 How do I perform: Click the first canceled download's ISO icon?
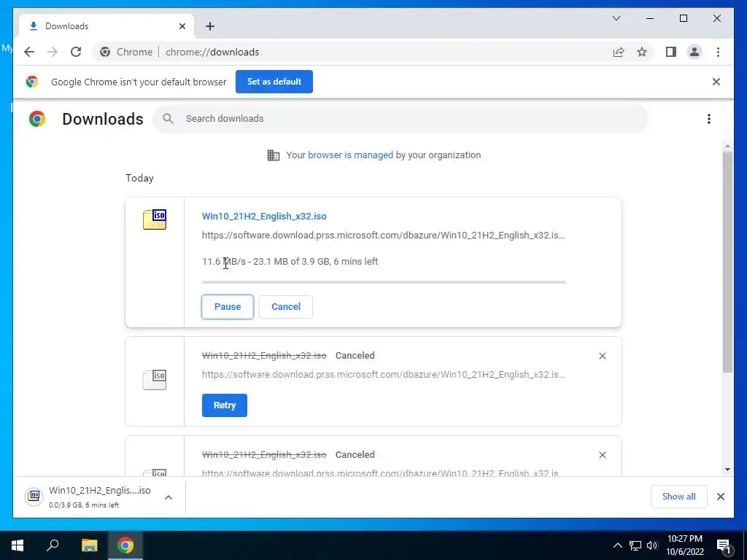tap(155, 380)
